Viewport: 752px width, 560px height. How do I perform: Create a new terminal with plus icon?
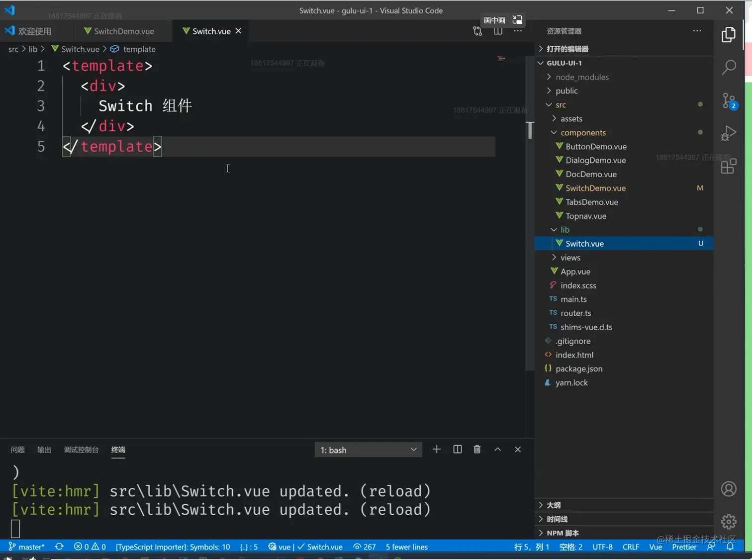(437, 450)
